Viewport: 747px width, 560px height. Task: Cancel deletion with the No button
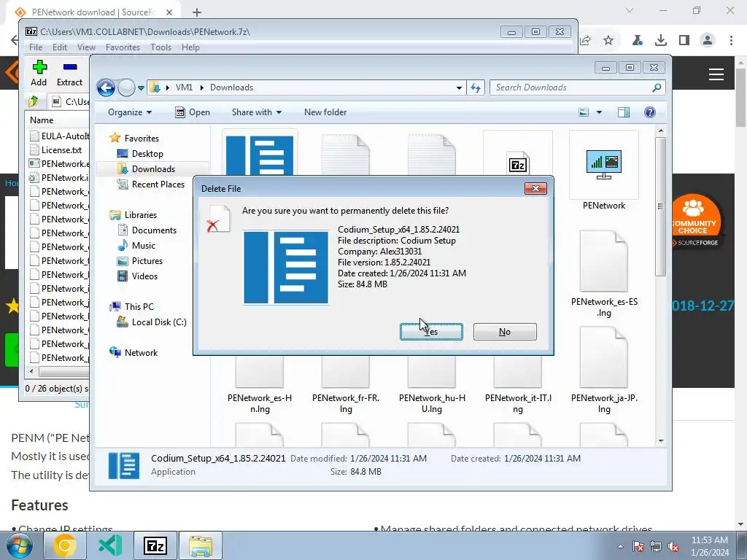(505, 332)
